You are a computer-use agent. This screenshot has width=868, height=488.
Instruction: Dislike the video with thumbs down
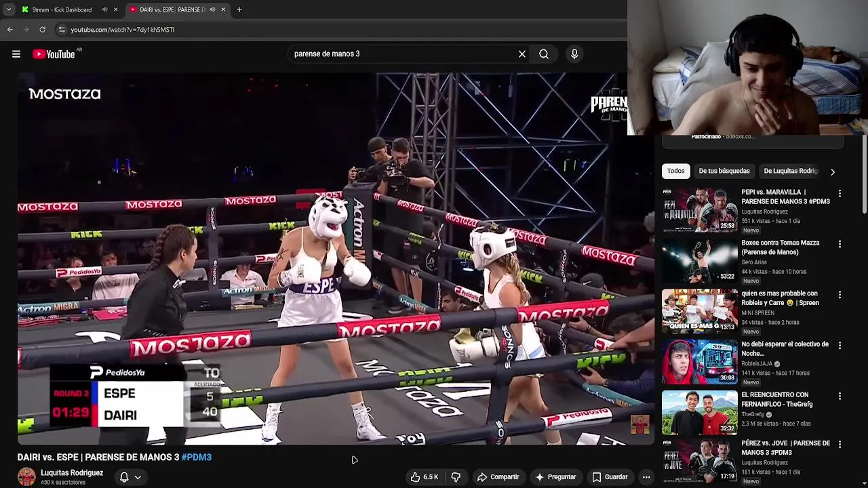(456, 477)
